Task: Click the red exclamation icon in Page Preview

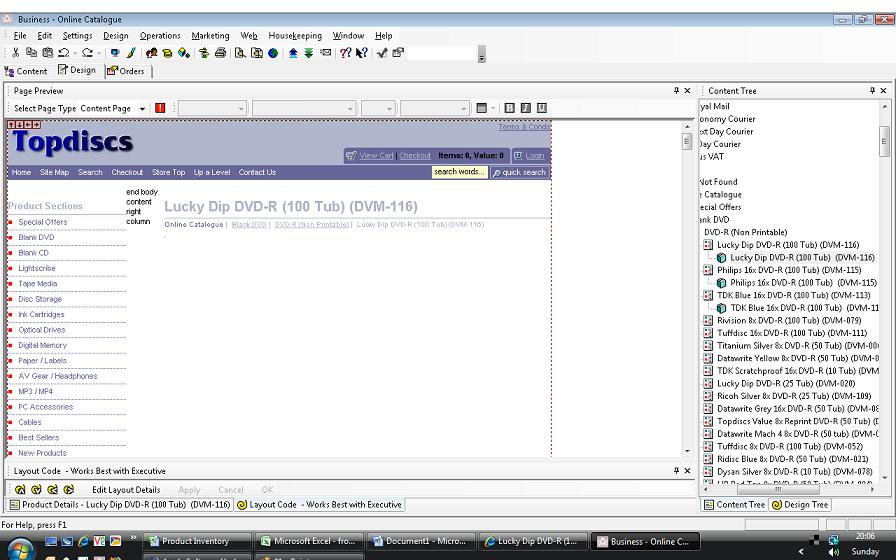Action: point(160,108)
